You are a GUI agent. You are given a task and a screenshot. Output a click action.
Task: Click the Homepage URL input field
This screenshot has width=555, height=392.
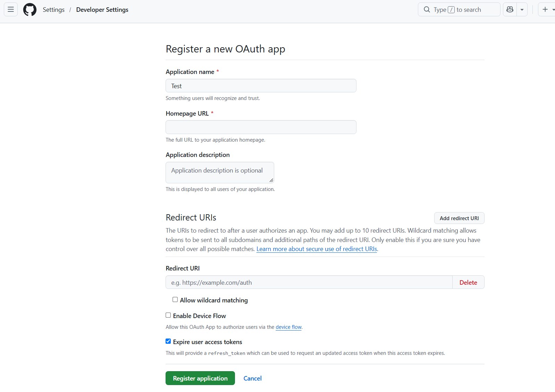coord(261,127)
